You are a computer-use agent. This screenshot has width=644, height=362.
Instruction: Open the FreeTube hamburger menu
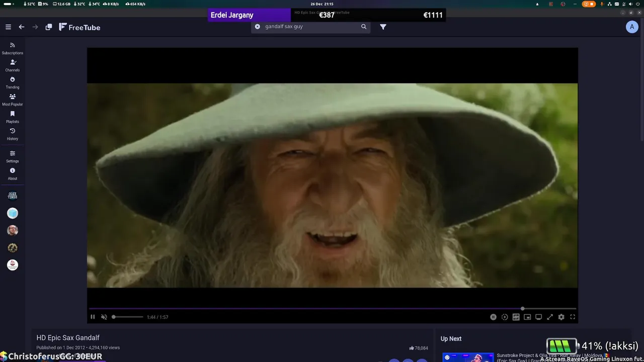(8, 27)
